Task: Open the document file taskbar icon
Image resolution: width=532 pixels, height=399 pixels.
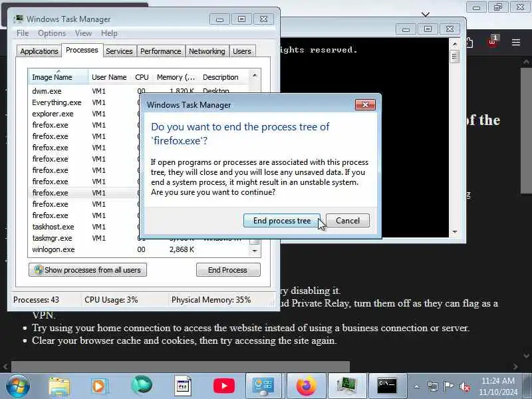Action: tap(183, 386)
